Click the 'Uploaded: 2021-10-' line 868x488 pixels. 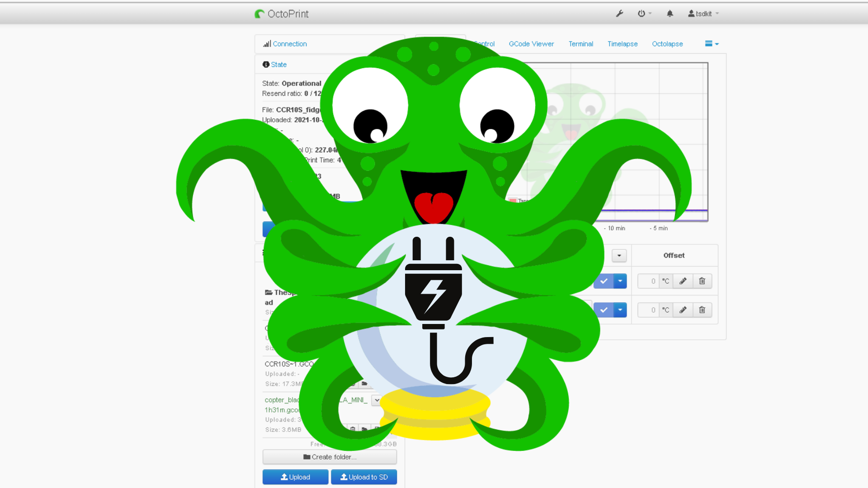tap(292, 120)
